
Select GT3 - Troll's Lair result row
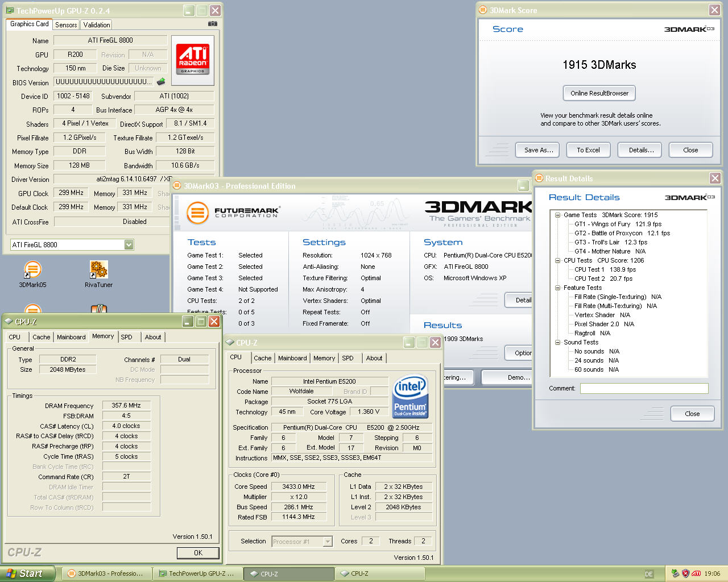tap(611, 242)
